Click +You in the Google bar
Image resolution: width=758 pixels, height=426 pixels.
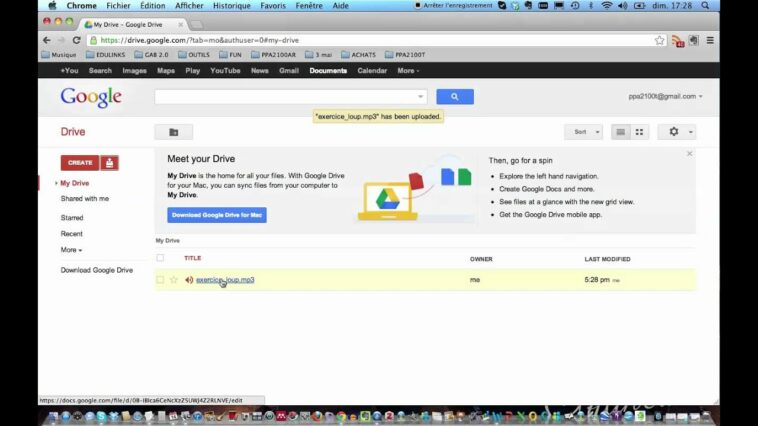[69, 71]
